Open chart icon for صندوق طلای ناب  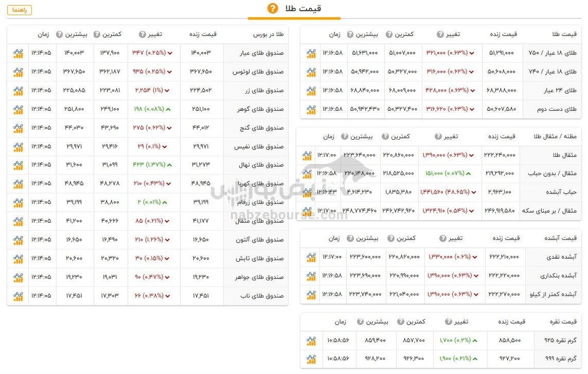pyautogui.click(x=18, y=296)
